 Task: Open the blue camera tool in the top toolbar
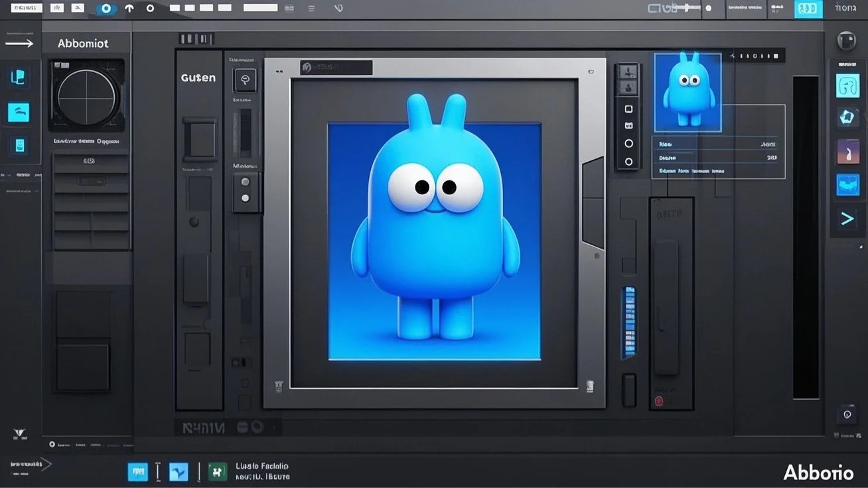pyautogui.click(x=106, y=9)
